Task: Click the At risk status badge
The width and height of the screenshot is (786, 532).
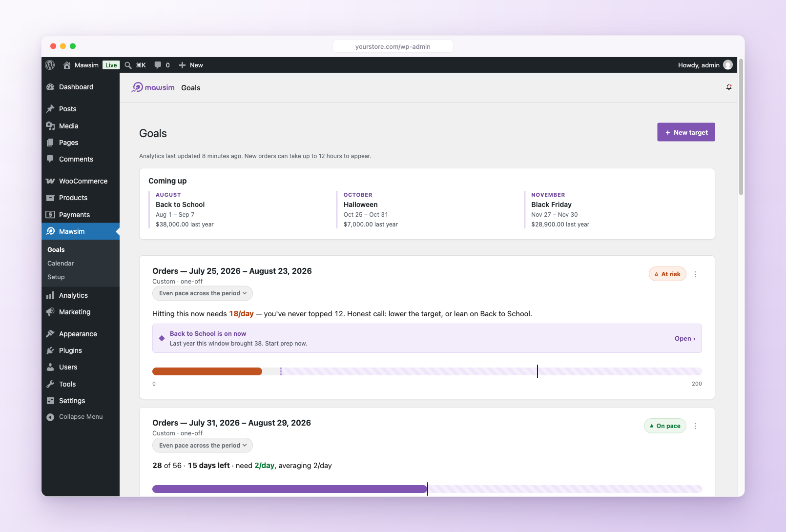Action: click(x=667, y=274)
